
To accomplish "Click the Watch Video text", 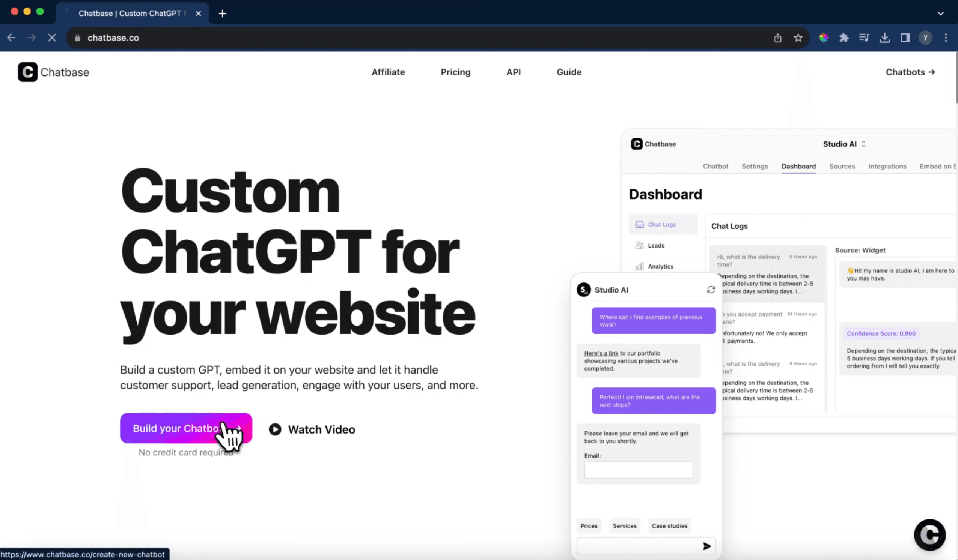I will click(x=322, y=429).
